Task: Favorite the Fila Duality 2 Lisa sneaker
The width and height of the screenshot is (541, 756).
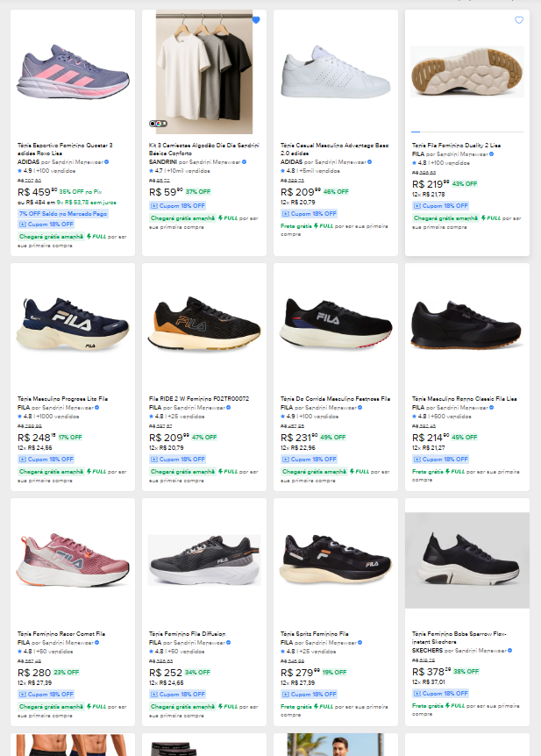Action: click(x=518, y=20)
